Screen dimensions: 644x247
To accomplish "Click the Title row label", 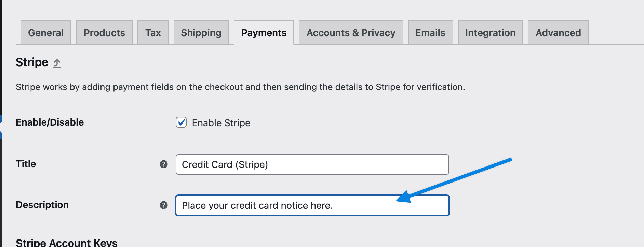I will point(26,164).
